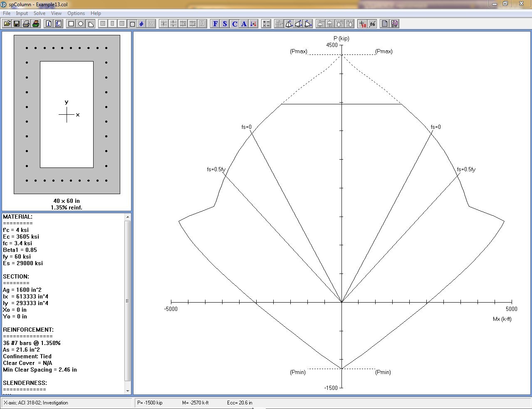532x409 pixels.
Task: Select the rectangular section icon
Action: 71,24
